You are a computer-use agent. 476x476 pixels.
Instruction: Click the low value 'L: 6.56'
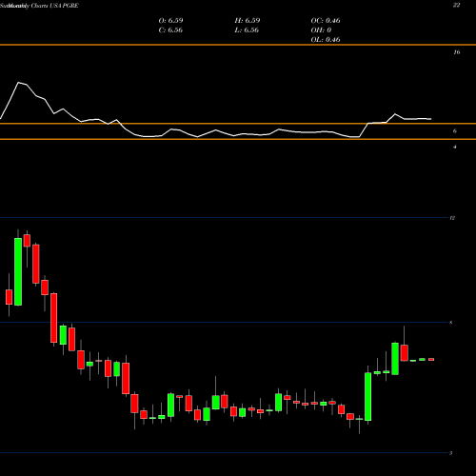247,30
